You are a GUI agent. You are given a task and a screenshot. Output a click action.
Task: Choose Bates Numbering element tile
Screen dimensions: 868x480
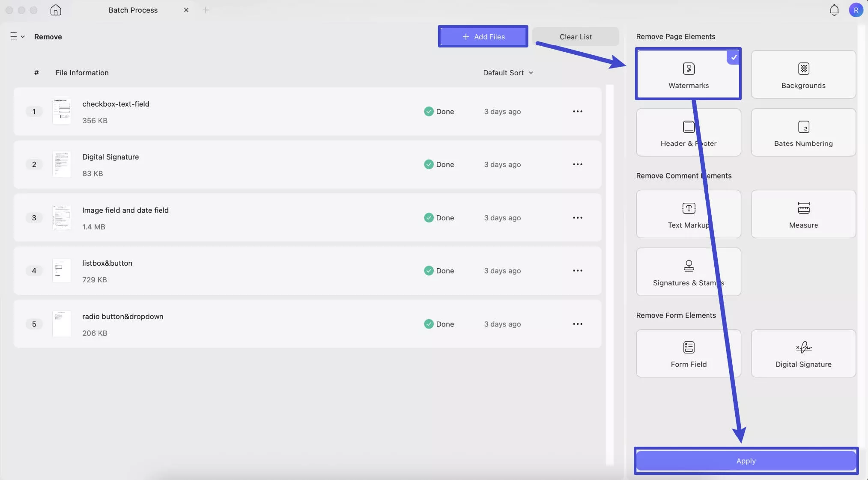point(803,133)
